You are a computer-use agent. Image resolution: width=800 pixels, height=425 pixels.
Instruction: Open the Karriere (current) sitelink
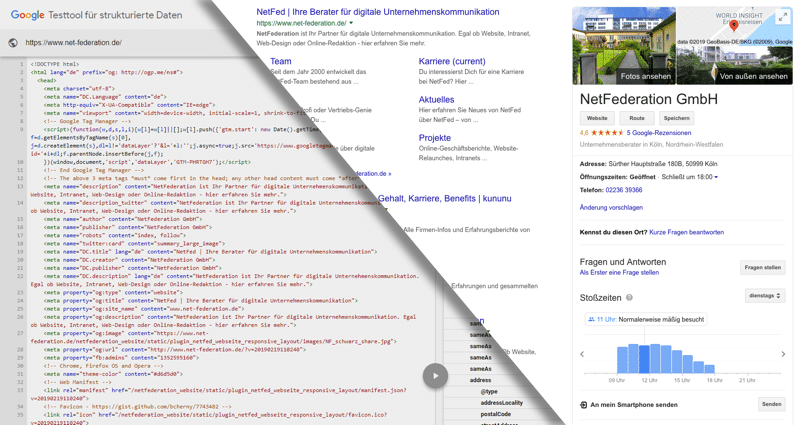452,61
